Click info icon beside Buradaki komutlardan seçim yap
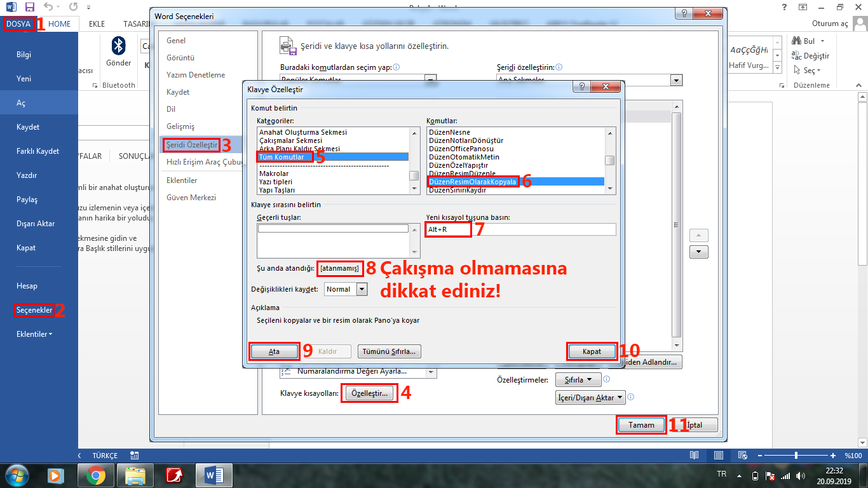The image size is (868, 488). (x=397, y=67)
